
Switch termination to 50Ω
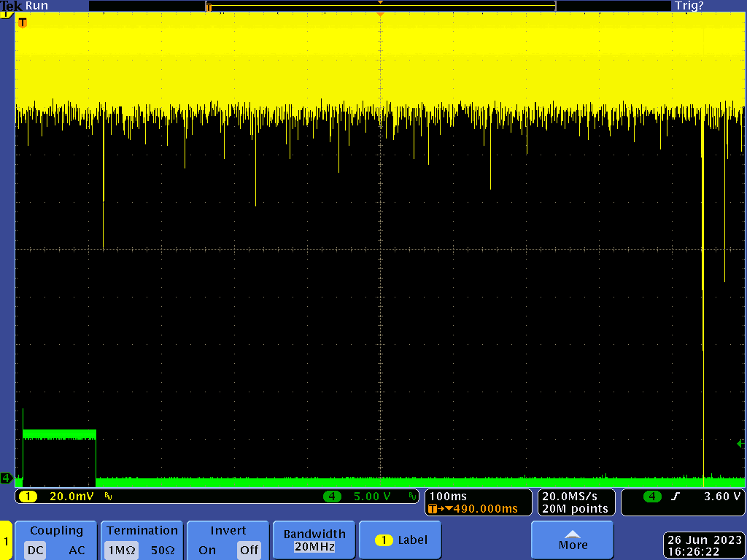click(x=163, y=551)
